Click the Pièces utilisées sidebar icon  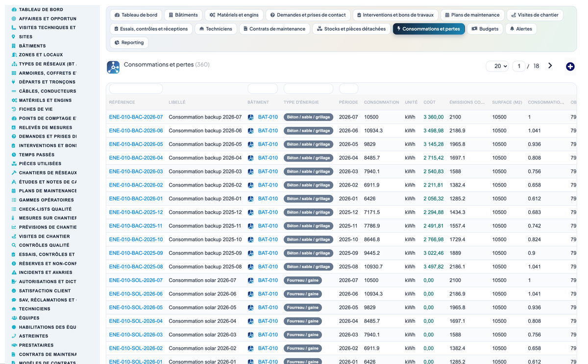(14, 164)
